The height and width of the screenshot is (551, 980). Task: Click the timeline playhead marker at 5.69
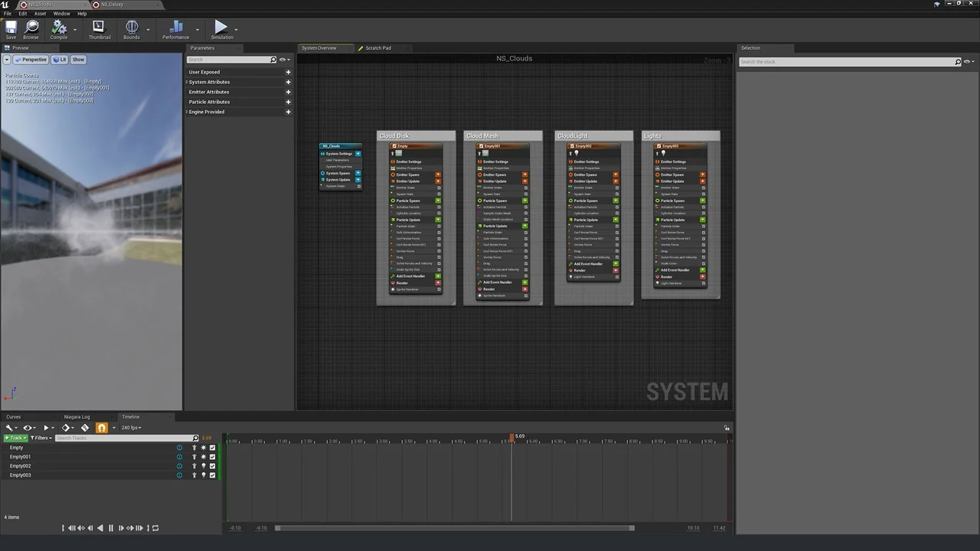coord(511,437)
